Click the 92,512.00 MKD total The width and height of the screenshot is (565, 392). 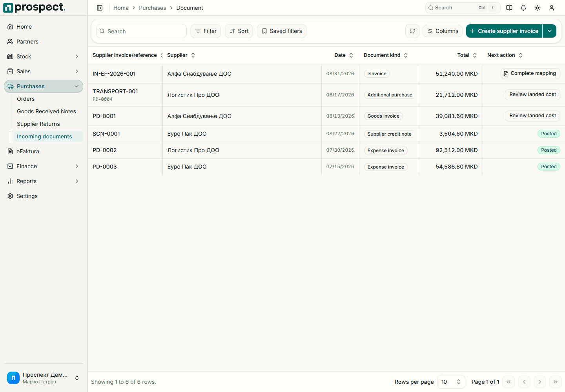[457, 150]
